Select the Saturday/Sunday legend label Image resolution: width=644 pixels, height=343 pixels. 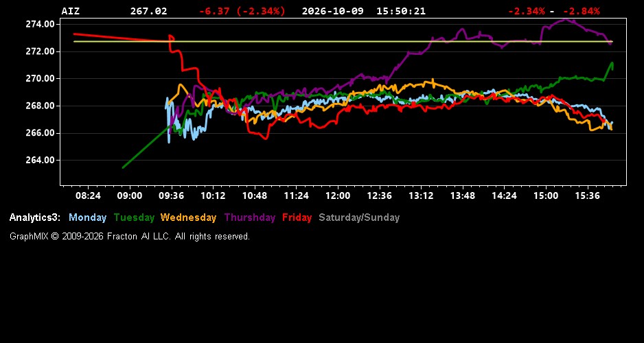click(359, 218)
